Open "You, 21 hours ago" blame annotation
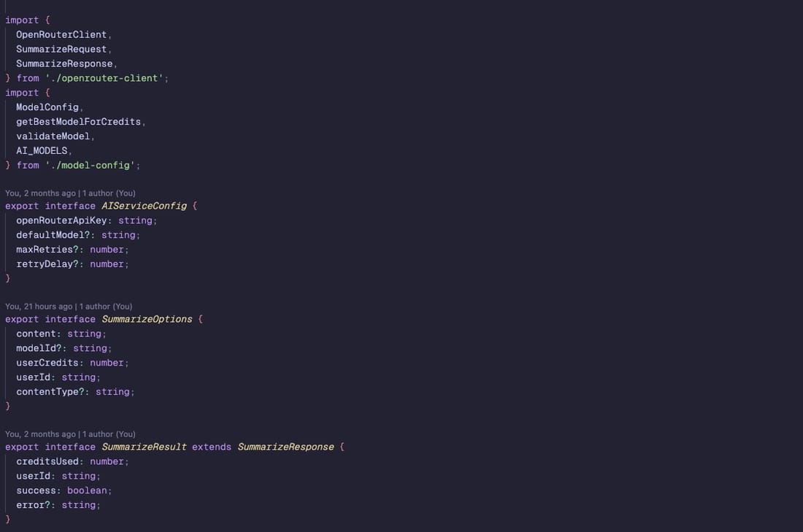 (39, 307)
